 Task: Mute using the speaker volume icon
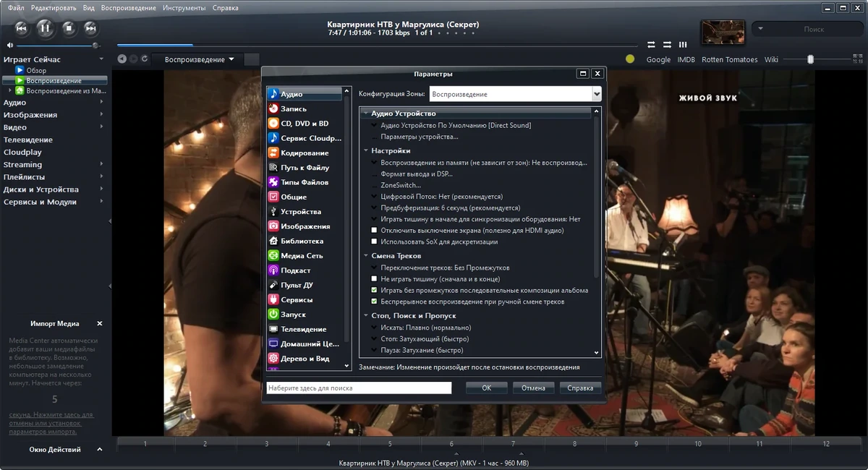[10, 46]
